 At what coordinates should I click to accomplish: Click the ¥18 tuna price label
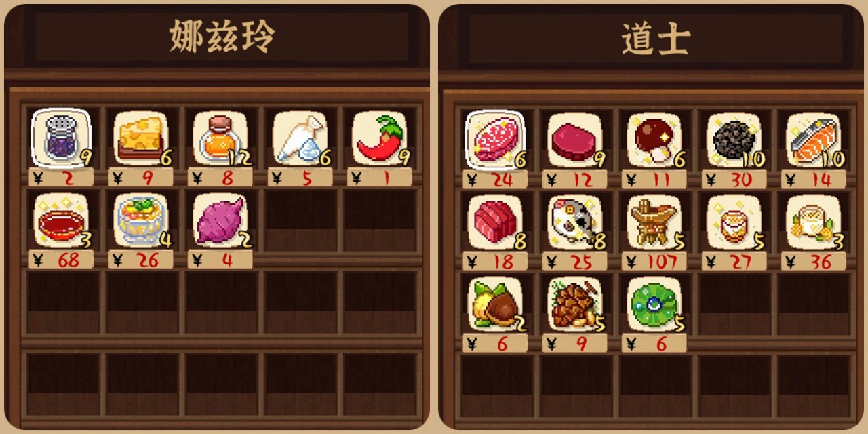[x=495, y=261]
